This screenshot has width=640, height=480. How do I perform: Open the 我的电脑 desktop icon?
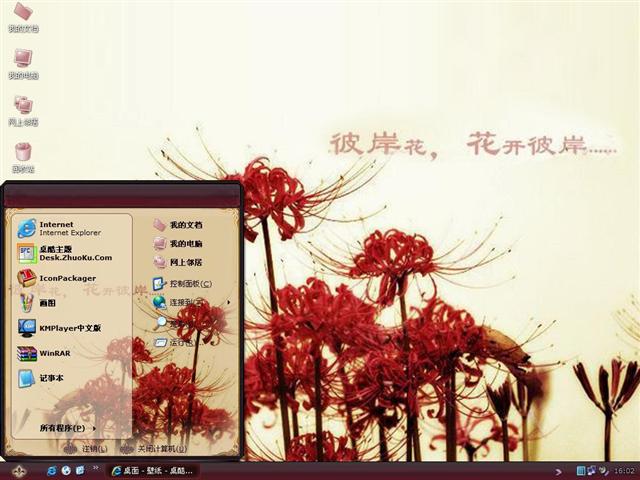[x=23, y=64]
